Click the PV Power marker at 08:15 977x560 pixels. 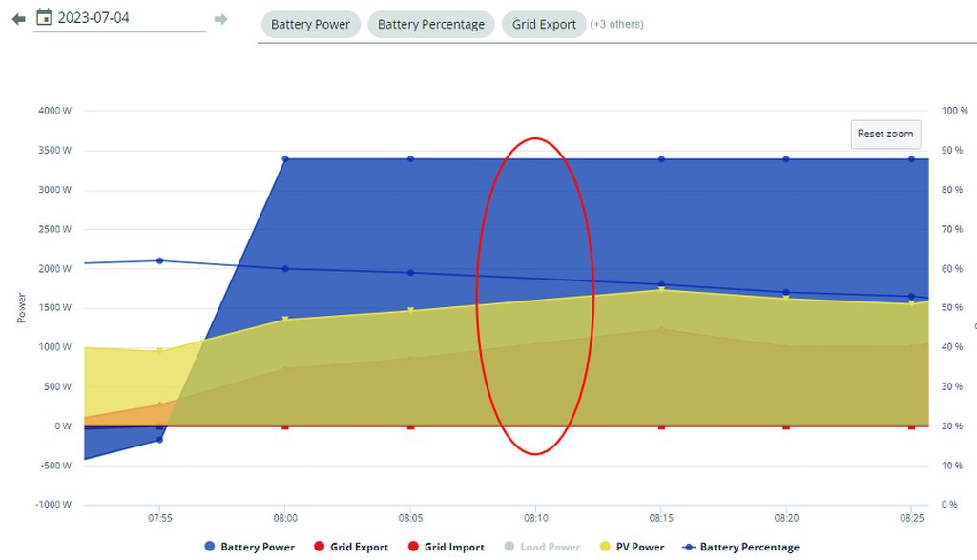click(x=661, y=290)
